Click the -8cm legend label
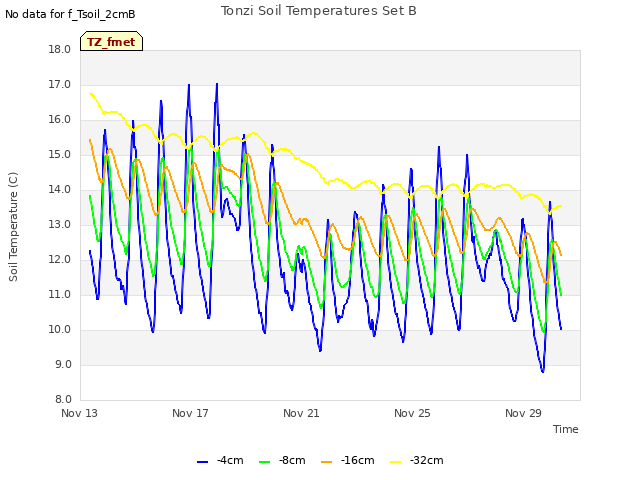 [x=292, y=460]
